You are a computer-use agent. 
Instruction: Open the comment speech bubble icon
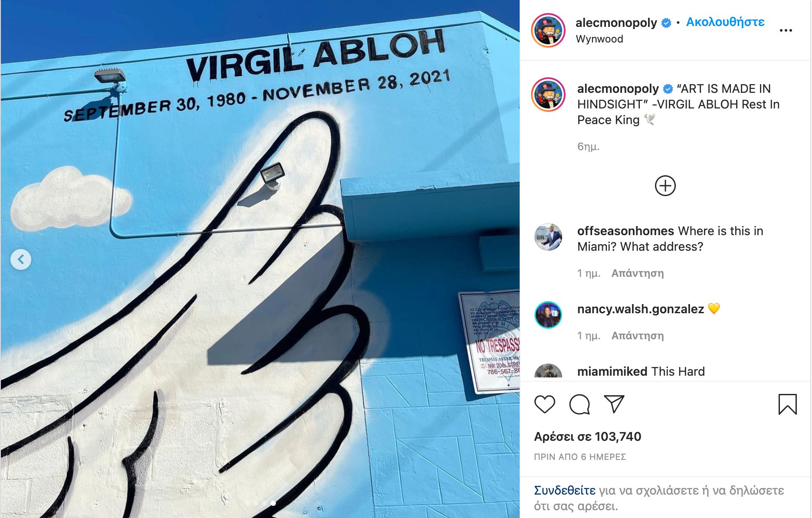pos(580,404)
